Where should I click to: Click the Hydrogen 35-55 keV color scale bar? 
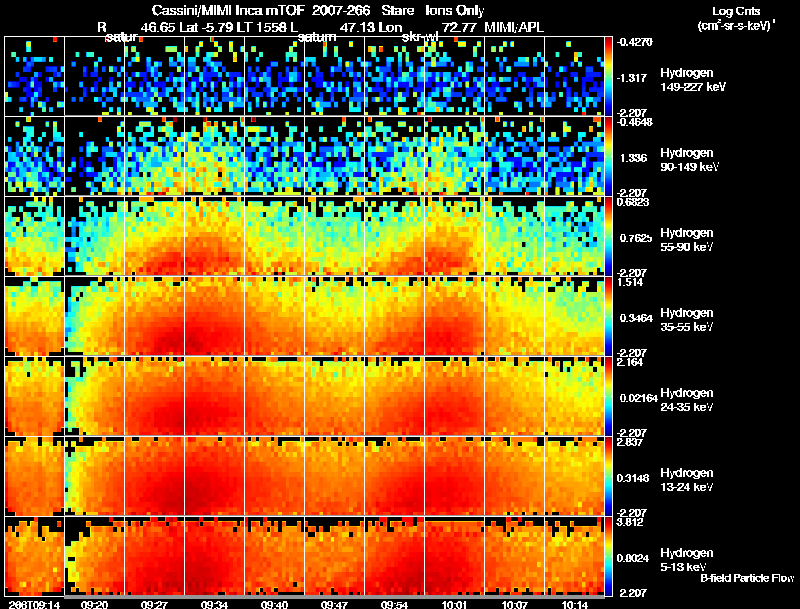pyautogui.click(x=608, y=316)
